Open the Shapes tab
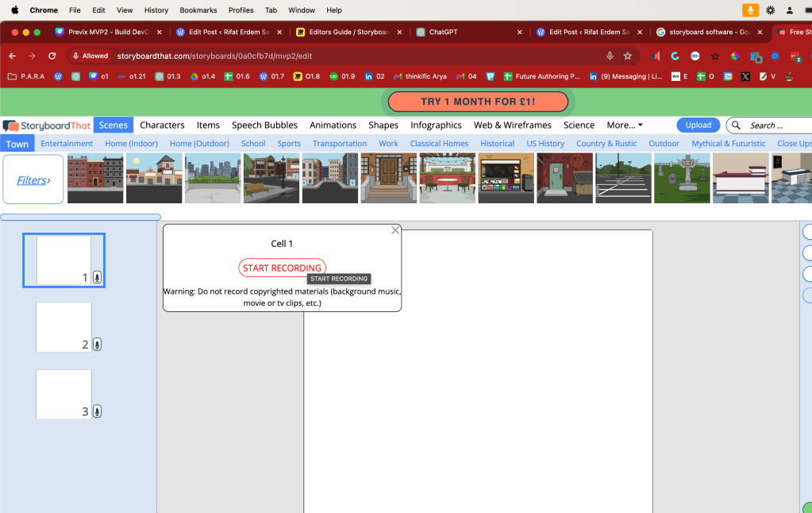 383,125
